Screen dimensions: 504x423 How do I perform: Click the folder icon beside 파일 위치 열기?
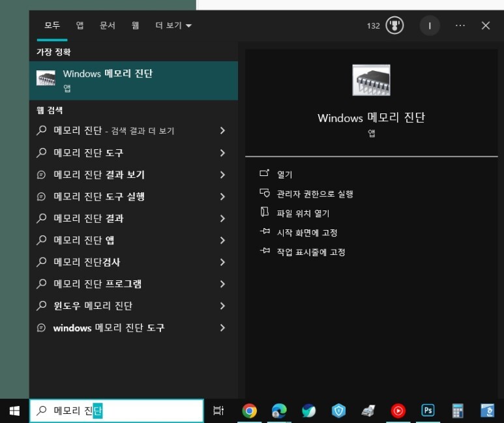(x=265, y=212)
